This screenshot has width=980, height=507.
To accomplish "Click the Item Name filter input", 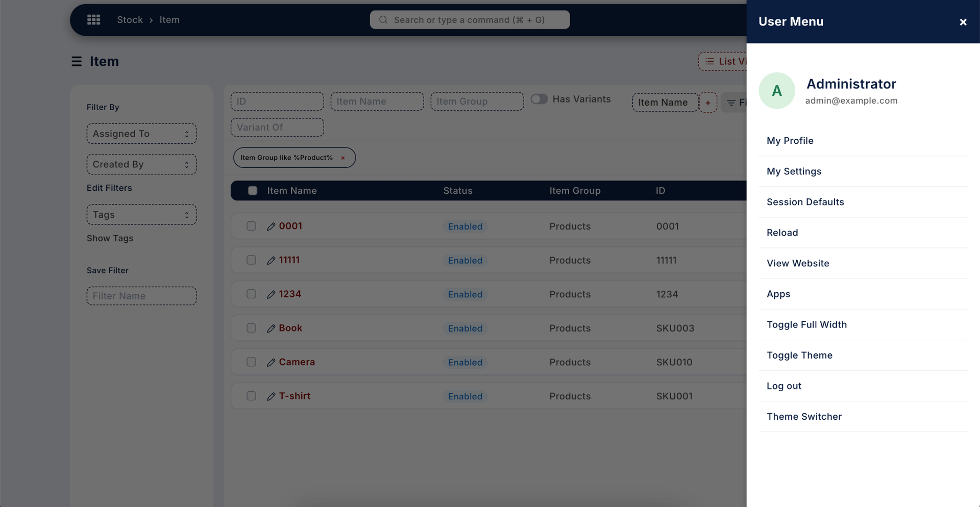I will point(377,102).
